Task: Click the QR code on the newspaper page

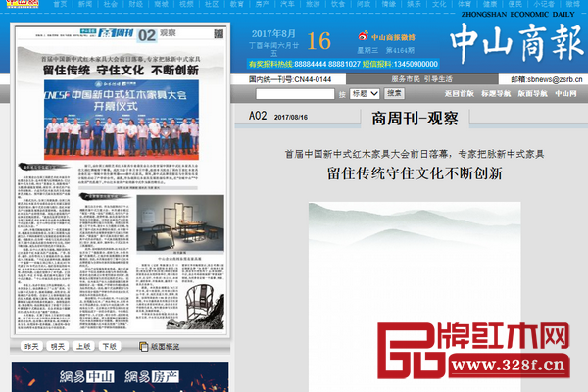Action: tap(219, 33)
